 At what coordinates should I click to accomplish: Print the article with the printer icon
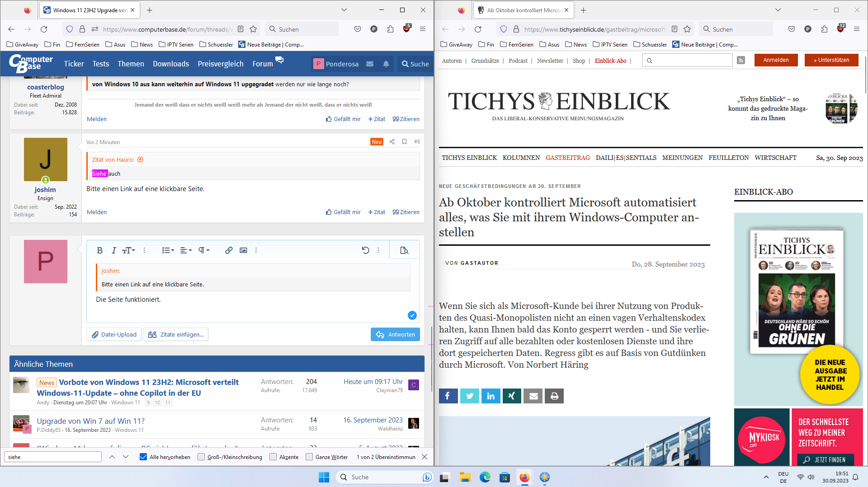pos(554,396)
